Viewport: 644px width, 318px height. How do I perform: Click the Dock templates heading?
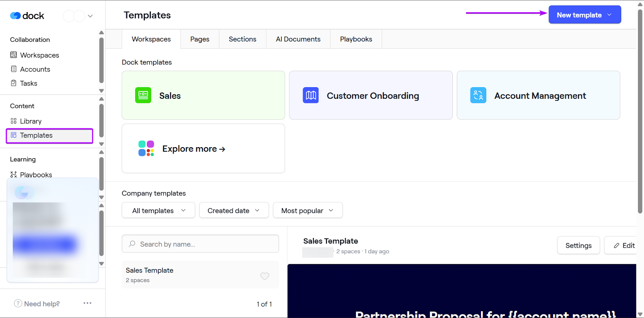click(147, 62)
